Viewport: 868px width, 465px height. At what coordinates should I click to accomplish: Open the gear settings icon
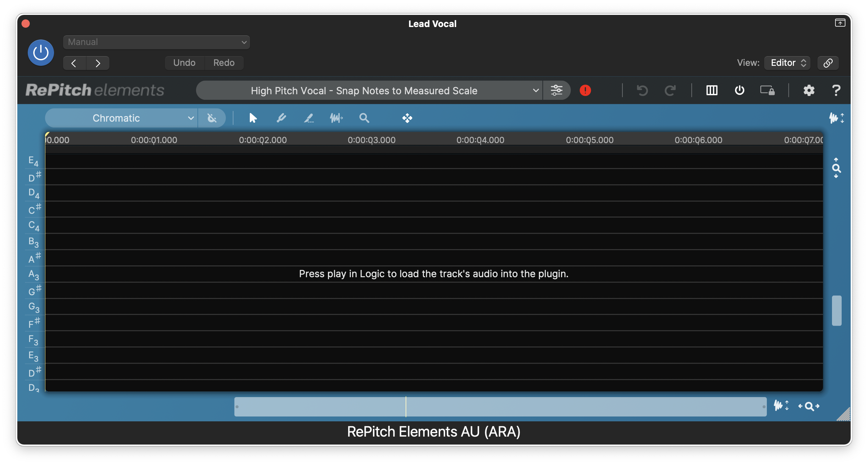pos(809,90)
